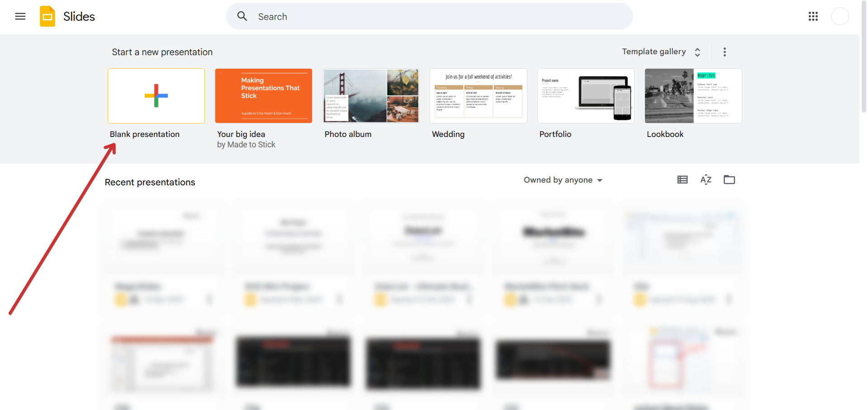This screenshot has width=868, height=410.
Task: Open the Your big idea template
Action: [264, 96]
